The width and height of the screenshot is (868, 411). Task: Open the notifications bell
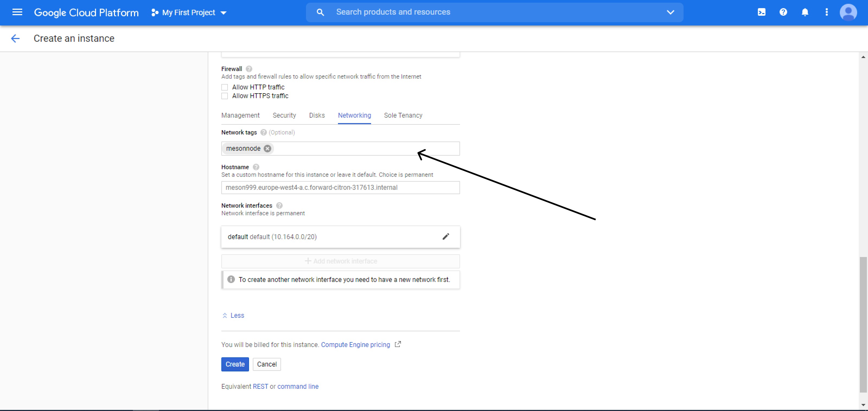click(805, 12)
